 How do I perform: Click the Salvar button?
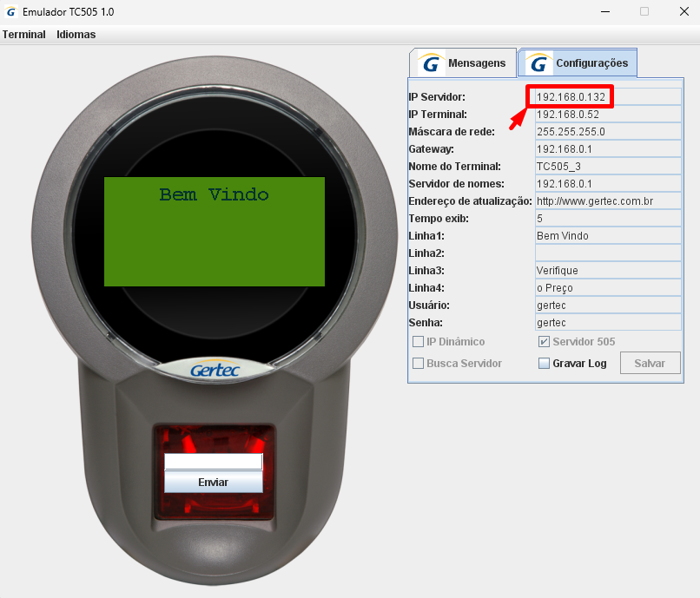pyautogui.click(x=650, y=364)
